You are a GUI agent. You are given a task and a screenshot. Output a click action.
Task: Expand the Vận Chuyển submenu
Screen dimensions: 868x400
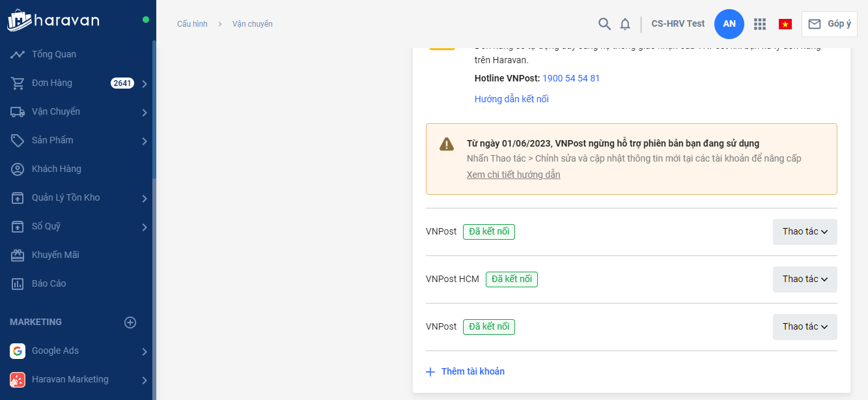point(145,112)
